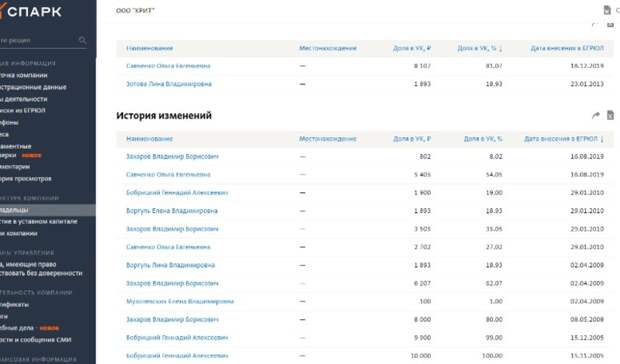Sort owners table by Доля в УК %

480,48
